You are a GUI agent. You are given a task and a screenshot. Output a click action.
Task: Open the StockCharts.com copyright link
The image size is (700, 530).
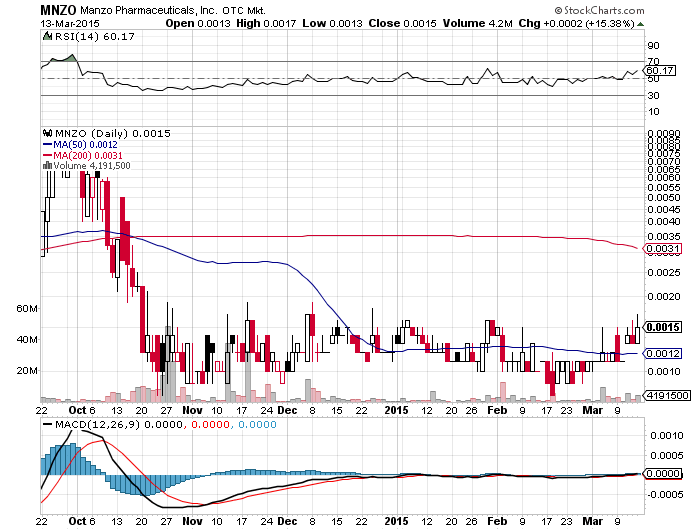click(x=600, y=10)
